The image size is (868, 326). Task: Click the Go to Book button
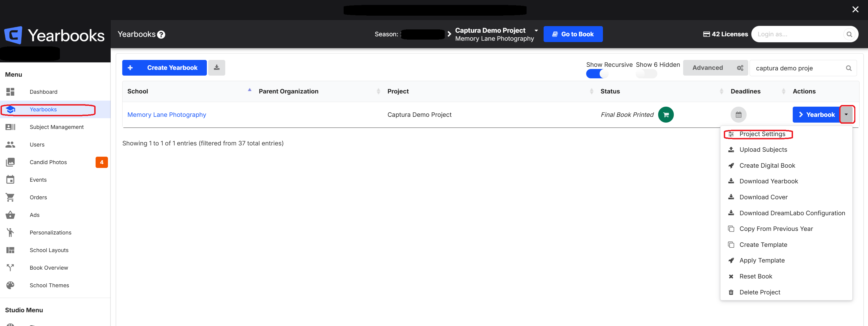[573, 34]
